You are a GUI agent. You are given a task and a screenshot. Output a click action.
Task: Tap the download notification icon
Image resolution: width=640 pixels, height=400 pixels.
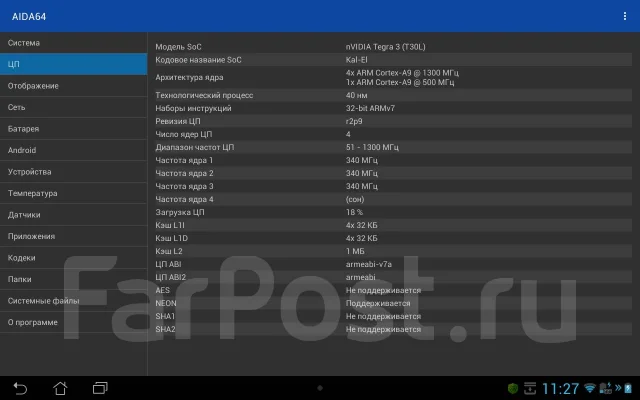point(530,388)
